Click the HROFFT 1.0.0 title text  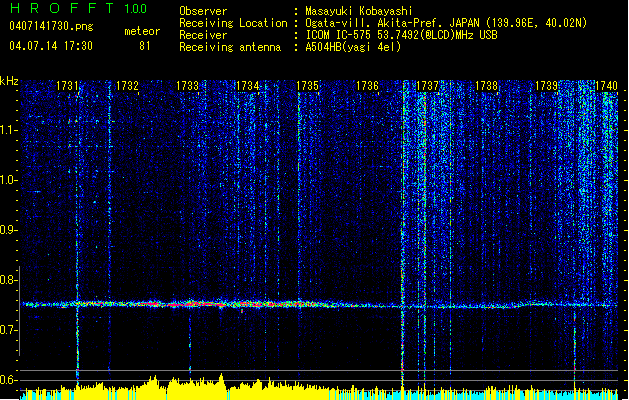[78, 8]
